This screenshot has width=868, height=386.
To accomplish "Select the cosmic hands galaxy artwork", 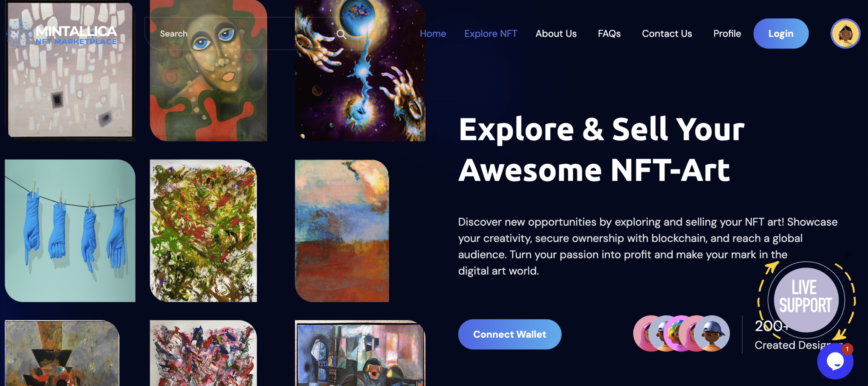I will pyautogui.click(x=360, y=70).
